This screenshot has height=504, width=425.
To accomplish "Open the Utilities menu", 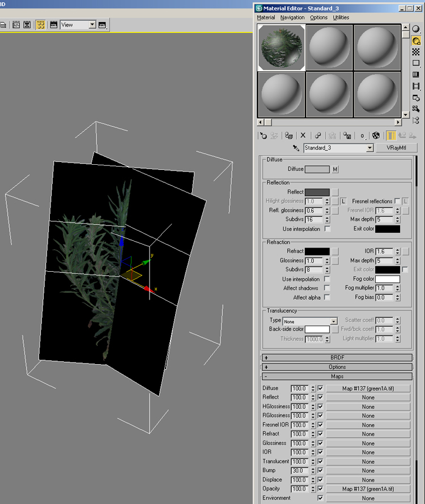I will point(341,18).
